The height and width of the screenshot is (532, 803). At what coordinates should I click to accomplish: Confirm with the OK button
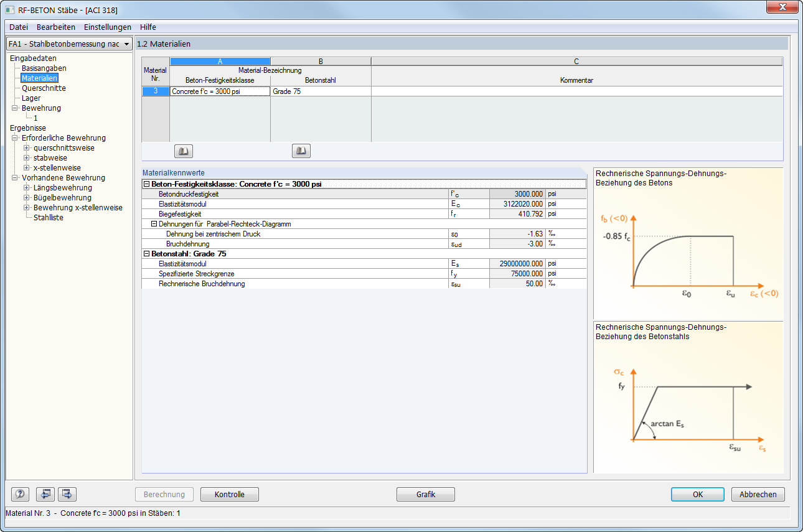[698, 495]
